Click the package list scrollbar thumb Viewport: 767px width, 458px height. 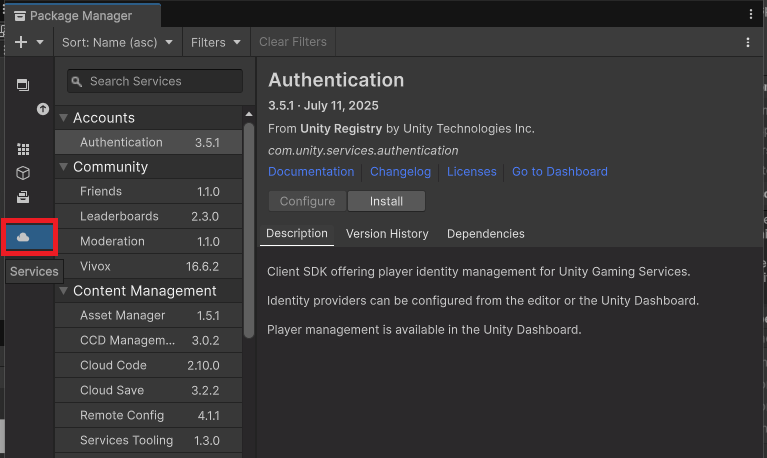[x=249, y=230]
